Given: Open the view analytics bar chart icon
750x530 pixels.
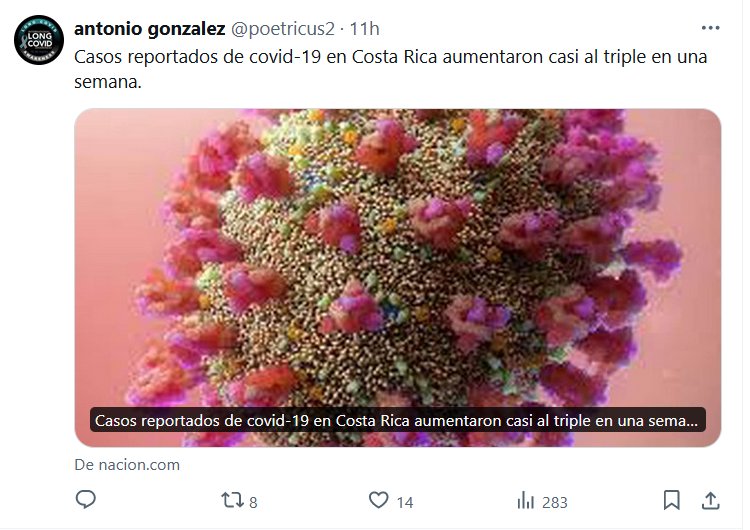Looking at the screenshot, I should tap(526, 501).
